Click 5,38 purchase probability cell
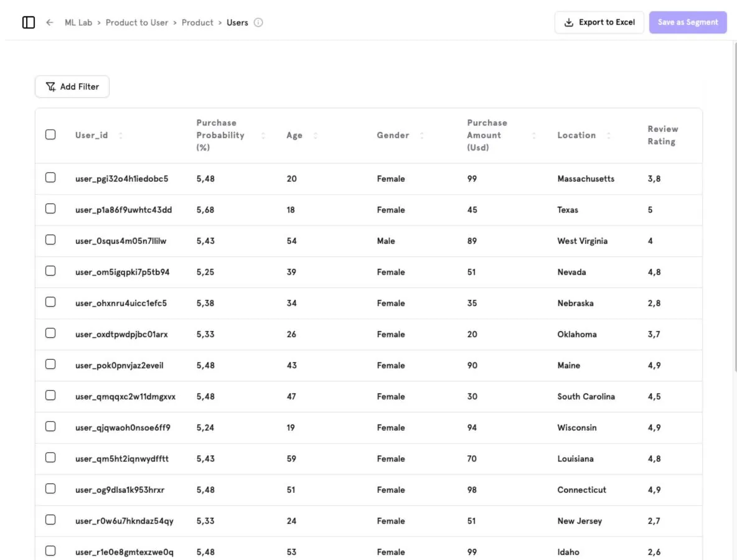The width and height of the screenshot is (737, 560). 205,303
